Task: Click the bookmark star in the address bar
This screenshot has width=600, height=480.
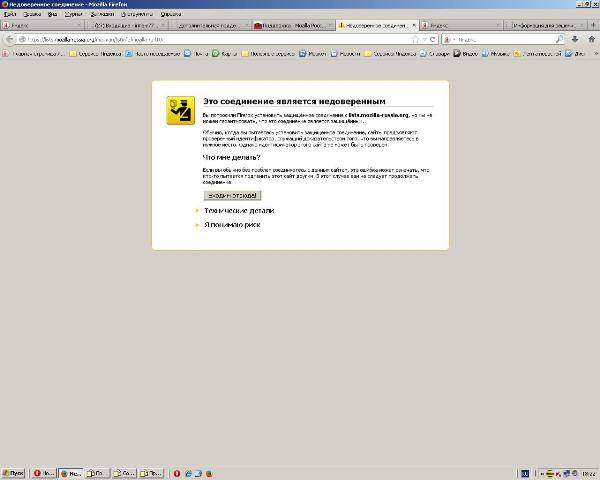Action: point(416,39)
